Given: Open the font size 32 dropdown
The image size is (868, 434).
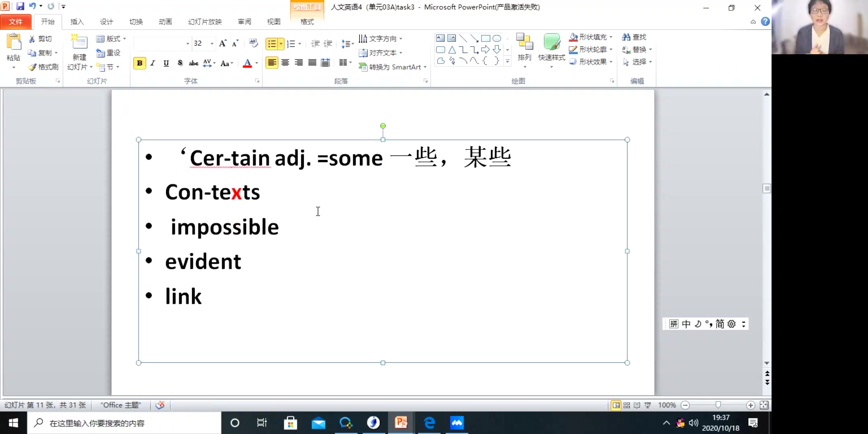Looking at the screenshot, I should coord(211,43).
